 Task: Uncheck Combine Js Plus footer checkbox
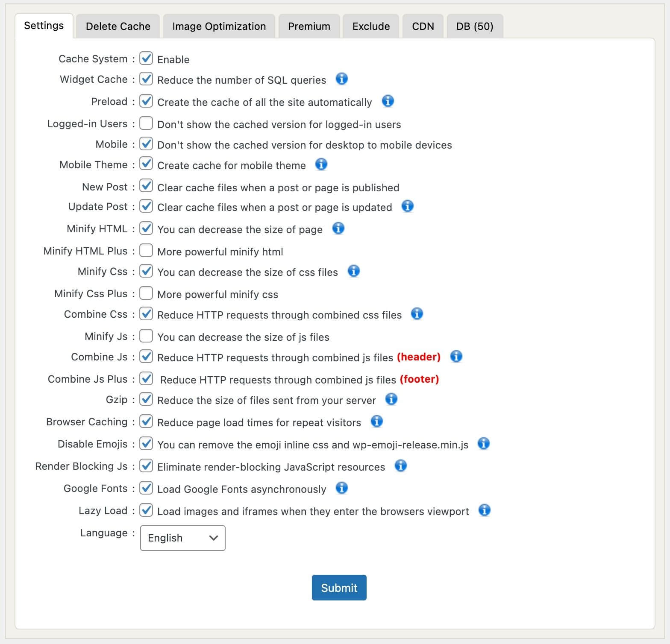146,378
